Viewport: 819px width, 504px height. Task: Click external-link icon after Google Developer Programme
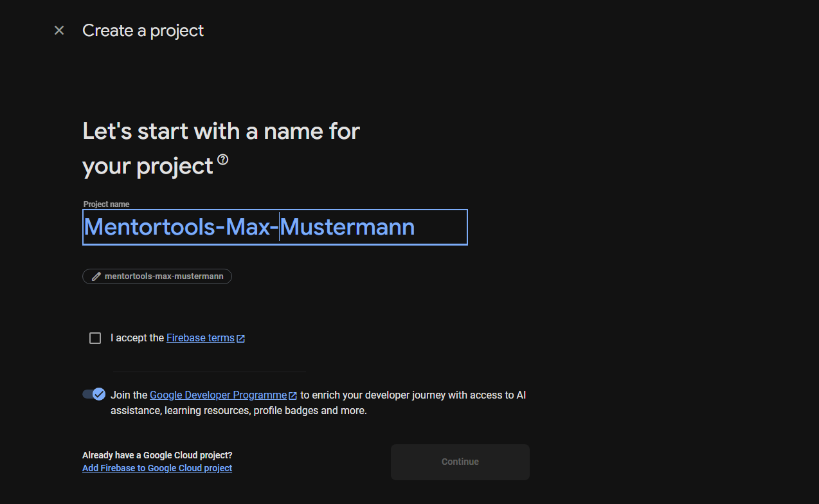(293, 396)
